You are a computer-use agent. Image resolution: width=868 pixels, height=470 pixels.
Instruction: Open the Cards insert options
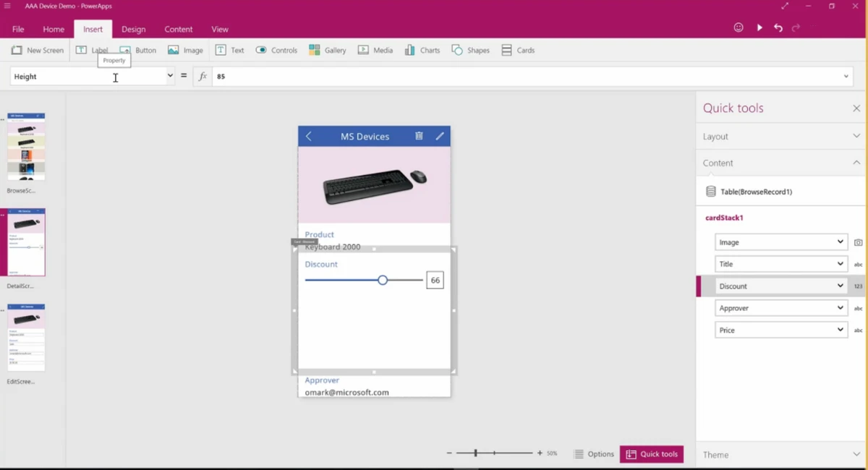click(518, 50)
